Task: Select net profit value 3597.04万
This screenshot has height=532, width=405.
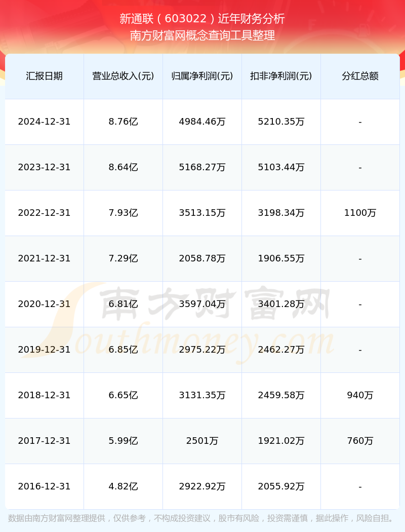Action: point(202,304)
